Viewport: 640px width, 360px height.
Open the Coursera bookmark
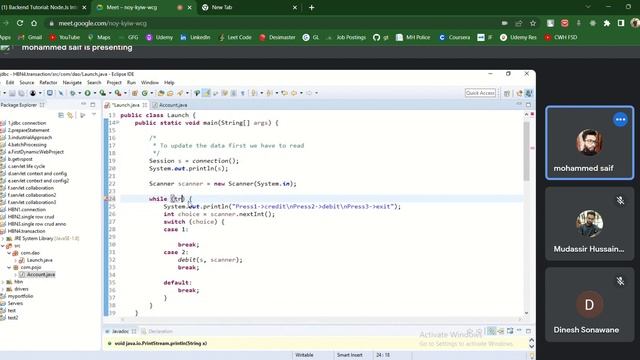454,37
